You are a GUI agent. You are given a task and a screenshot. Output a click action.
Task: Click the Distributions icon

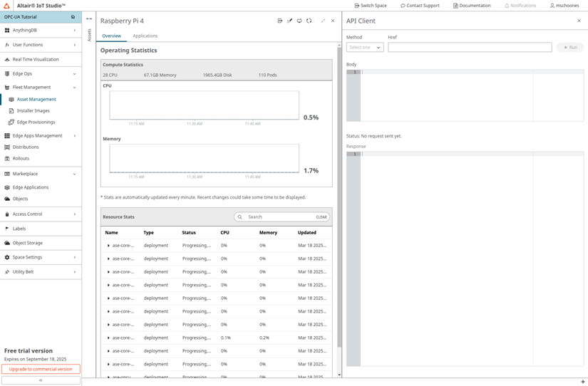(7, 147)
